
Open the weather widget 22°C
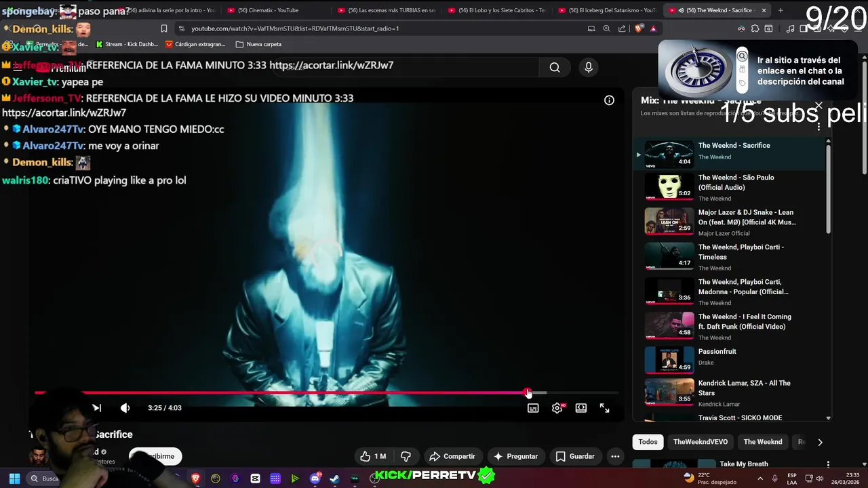pyautogui.click(x=709, y=478)
